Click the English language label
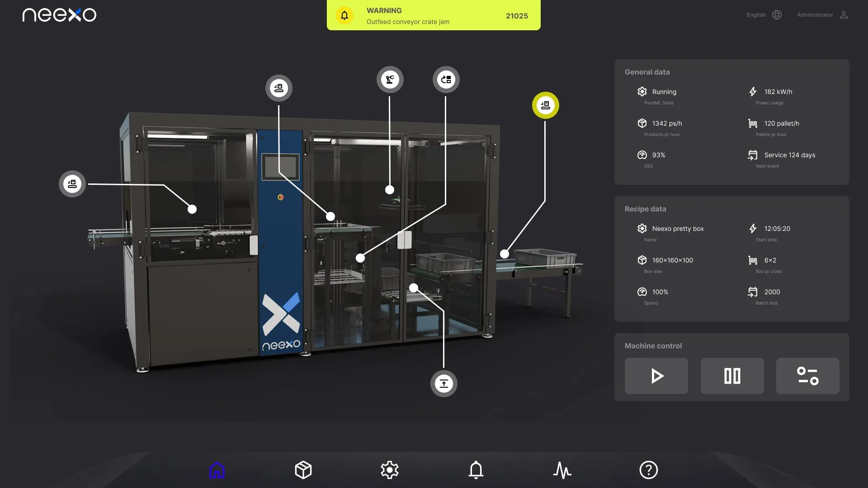868x488 pixels. (756, 15)
